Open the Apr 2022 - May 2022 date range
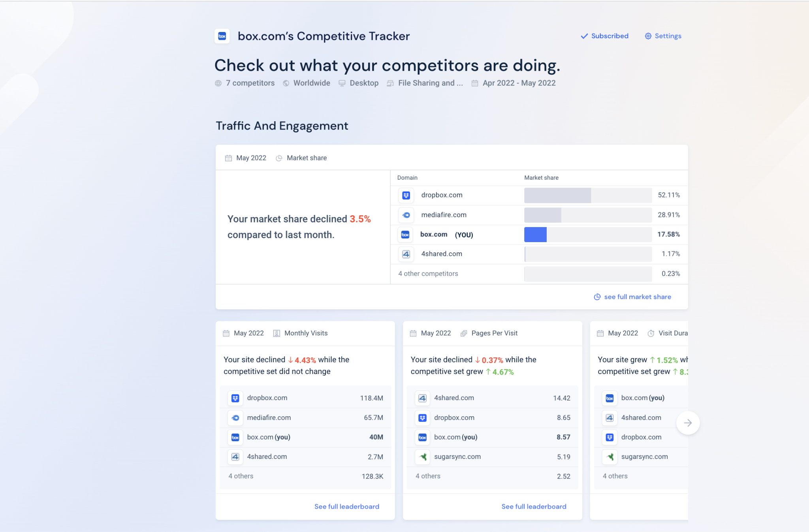 pyautogui.click(x=514, y=83)
